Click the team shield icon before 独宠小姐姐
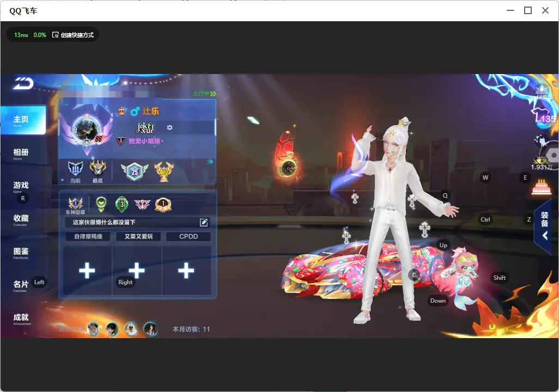This screenshot has width=559, height=392. pos(121,141)
